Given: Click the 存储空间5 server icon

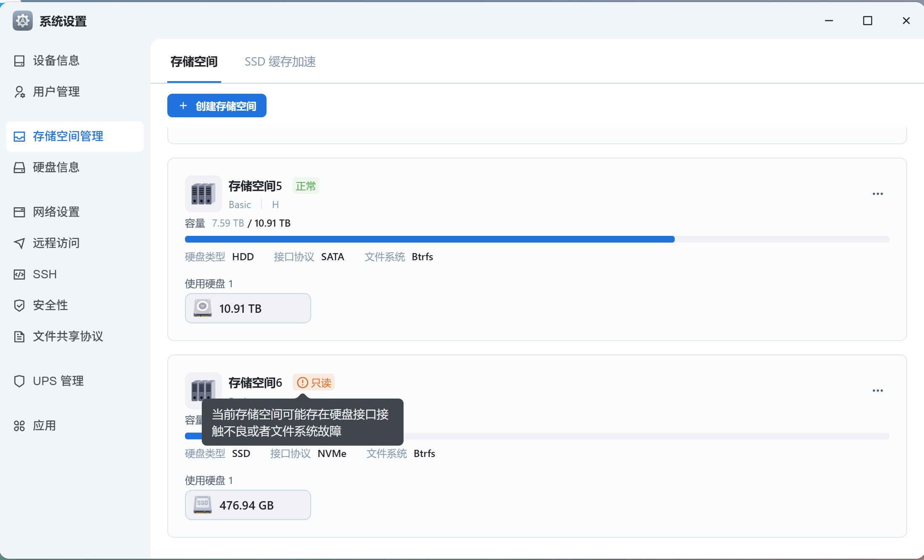Looking at the screenshot, I should [x=203, y=194].
